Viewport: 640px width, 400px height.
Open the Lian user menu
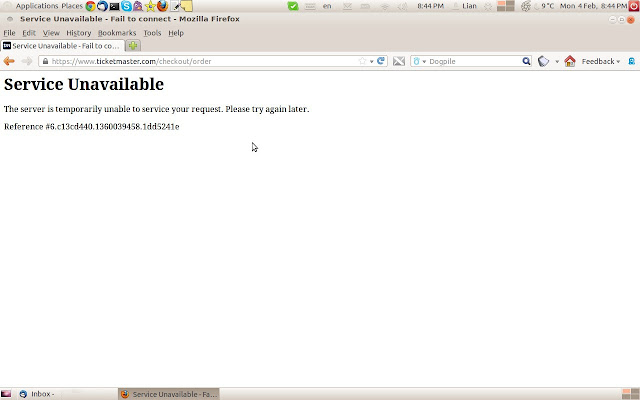click(465, 6)
